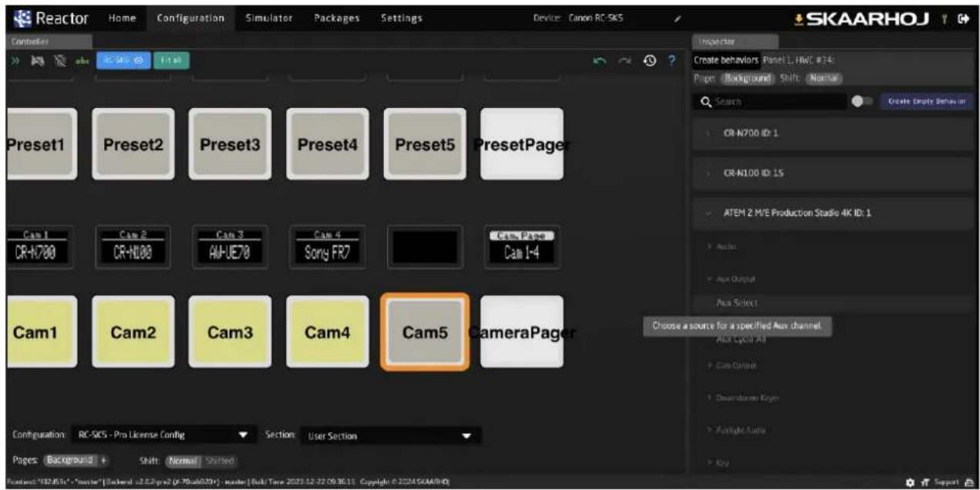Collapse the Aux Output category

[729, 278]
